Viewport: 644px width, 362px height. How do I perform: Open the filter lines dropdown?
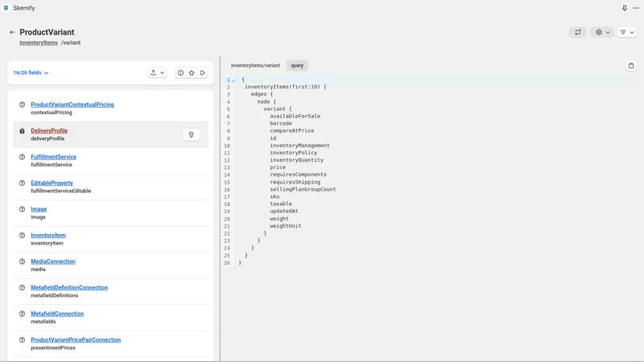pos(627,32)
